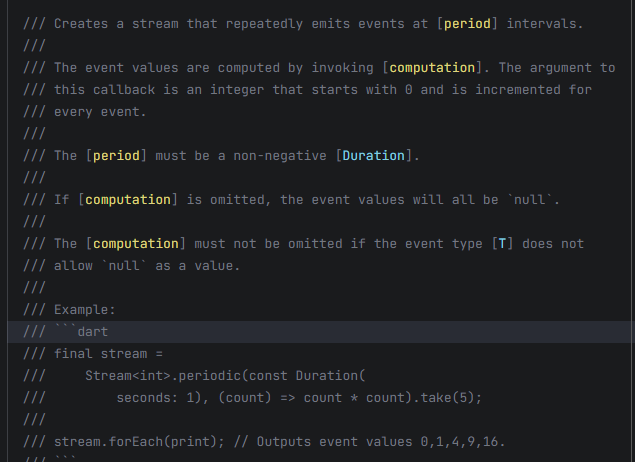Click the "final stream =" code text
Image resolution: width=635 pixels, height=462 pixels.
(108, 354)
